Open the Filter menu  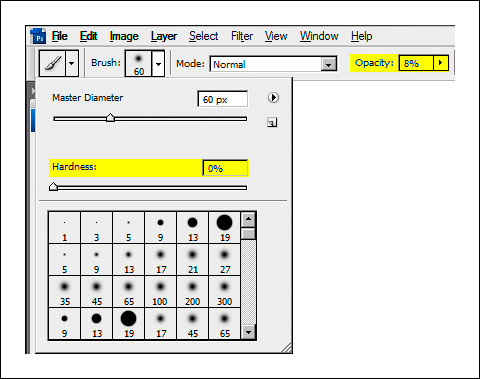point(242,36)
